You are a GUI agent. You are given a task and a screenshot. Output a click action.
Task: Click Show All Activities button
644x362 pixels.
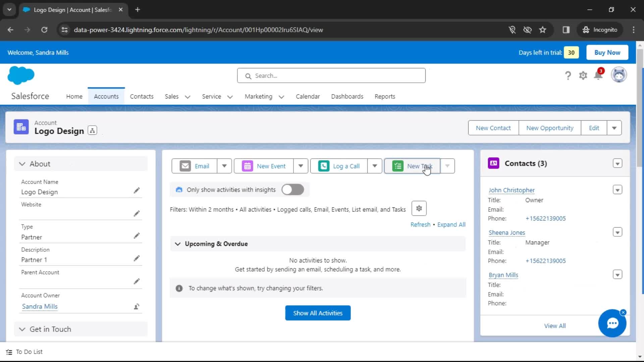click(x=318, y=313)
